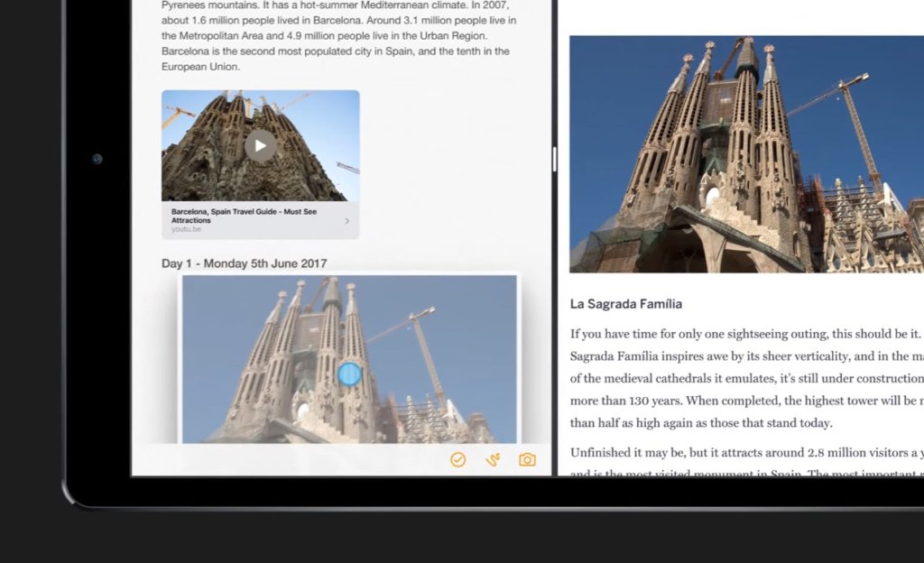The height and width of the screenshot is (563, 924).
Task: Tap the iPad front camera on bezel
Action: [x=97, y=160]
